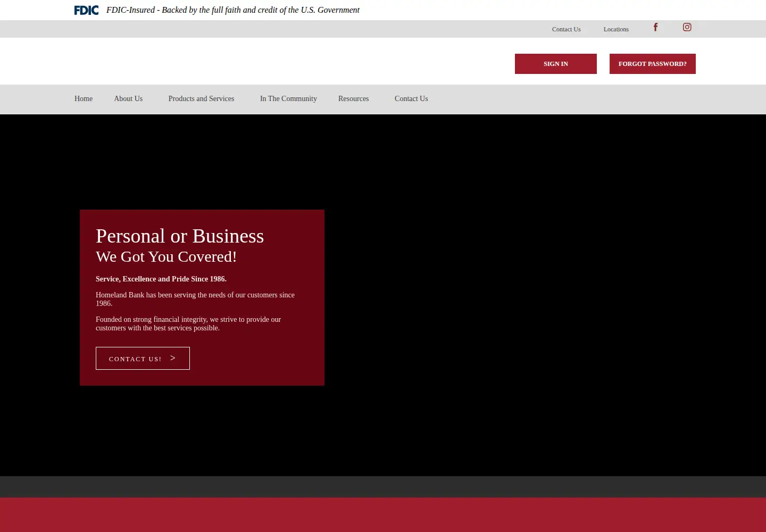This screenshot has width=766, height=532.
Task: Select Contact Us in the main navigation
Action: (x=411, y=99)
